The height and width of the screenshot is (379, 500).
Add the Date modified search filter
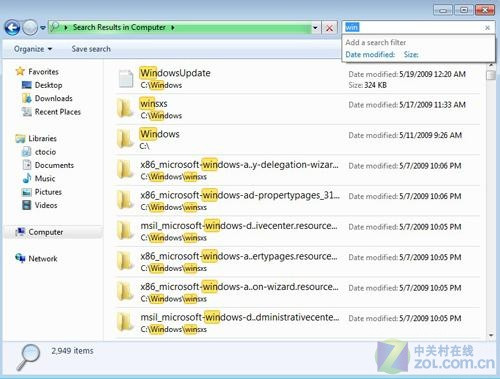pyautogui.click(x=370, y=54)
